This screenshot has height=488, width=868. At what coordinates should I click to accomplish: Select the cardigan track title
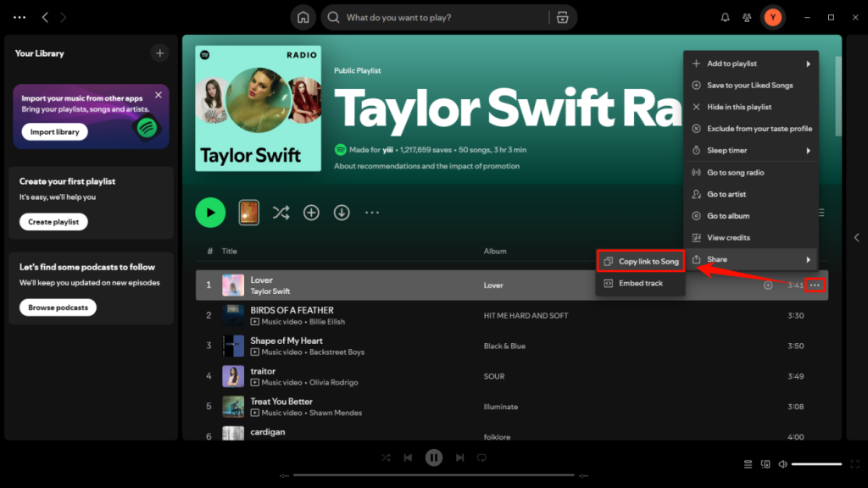point(267,432)
